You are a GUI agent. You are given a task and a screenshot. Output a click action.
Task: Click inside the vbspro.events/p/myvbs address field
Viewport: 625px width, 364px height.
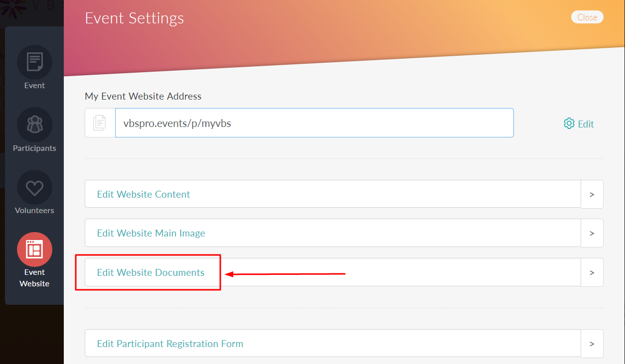(314, 122)
